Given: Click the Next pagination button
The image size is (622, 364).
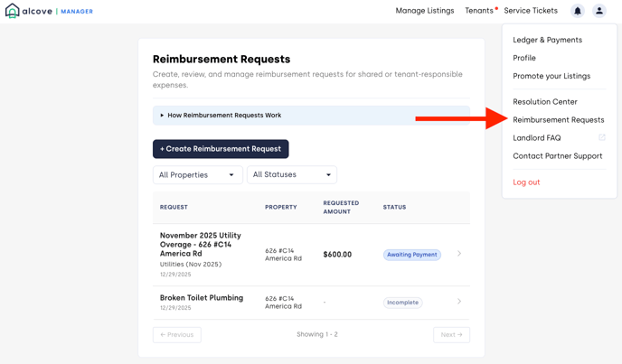Looking at the screenshot, I should 451,334.
